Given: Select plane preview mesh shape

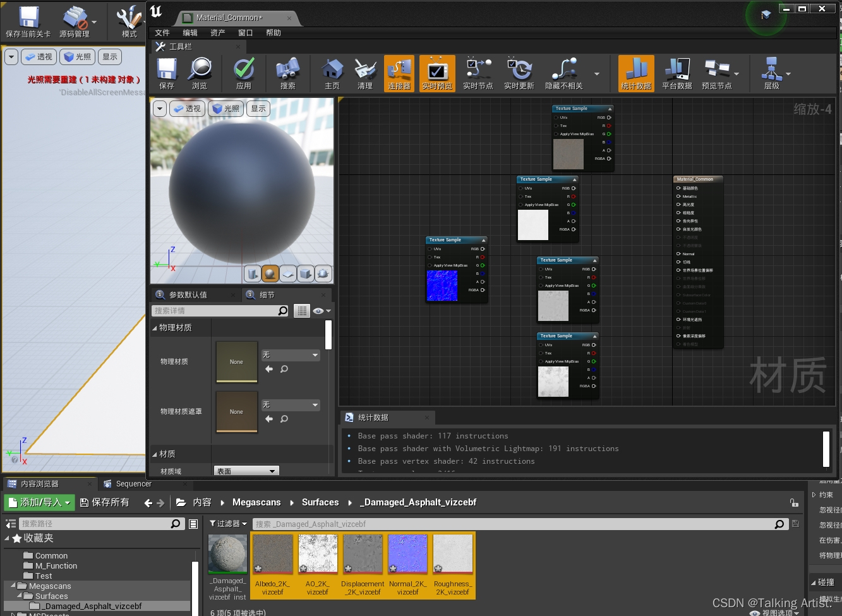Looking at the screenshot, I should pyautogui.click(x=288, y=274).
